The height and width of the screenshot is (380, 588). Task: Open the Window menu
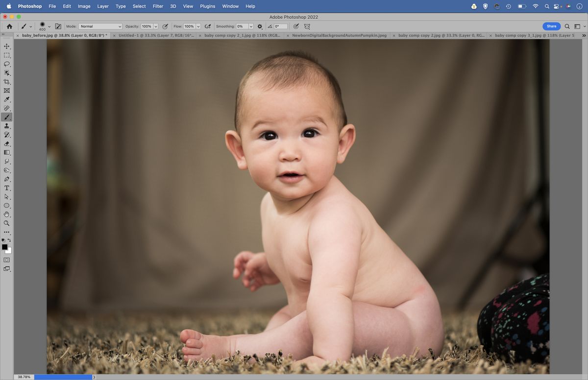click(x=230, y=6)
